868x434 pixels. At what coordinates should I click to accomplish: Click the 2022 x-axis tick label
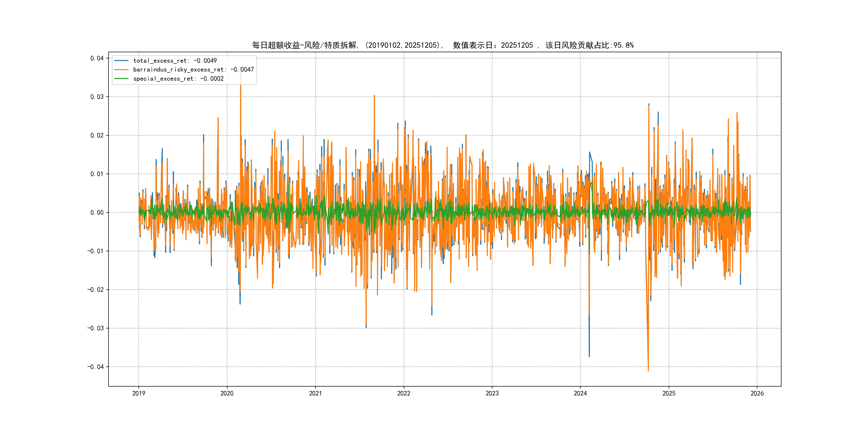point(404,393)
